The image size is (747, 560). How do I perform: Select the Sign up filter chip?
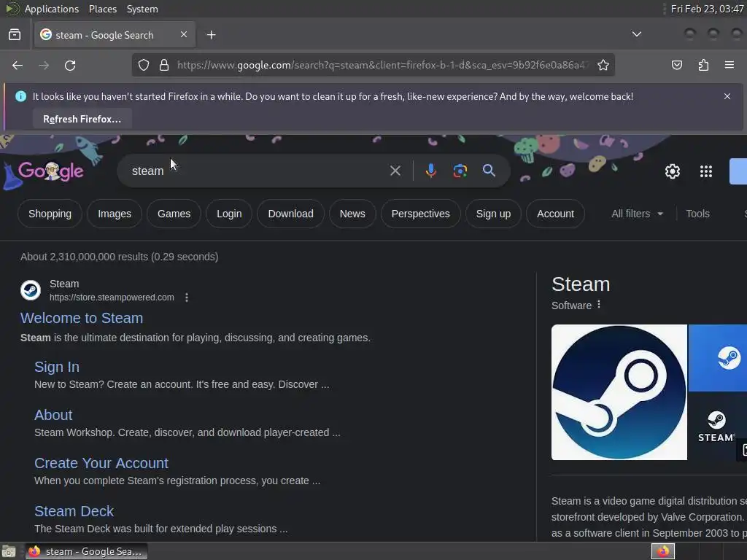(494, 214)
